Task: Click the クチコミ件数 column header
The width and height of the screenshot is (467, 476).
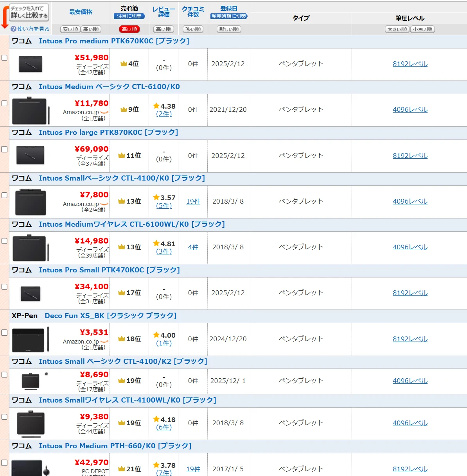Action: point(193,12)
